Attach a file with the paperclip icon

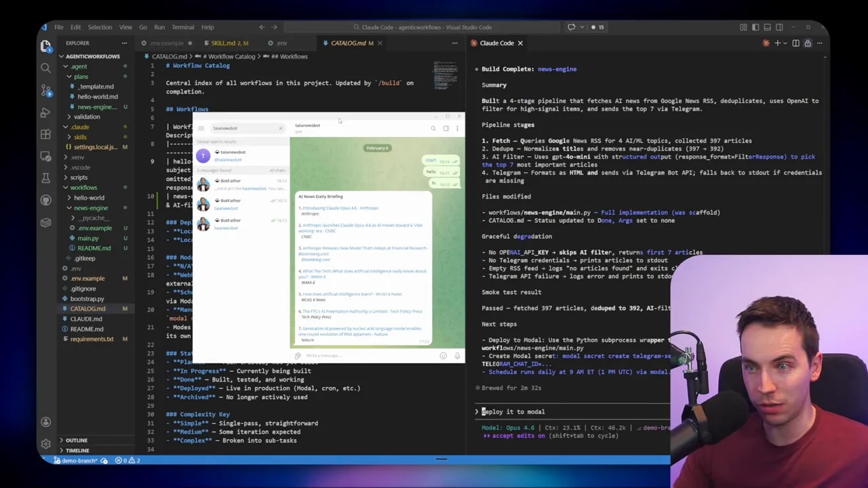[x=297, y=355]
